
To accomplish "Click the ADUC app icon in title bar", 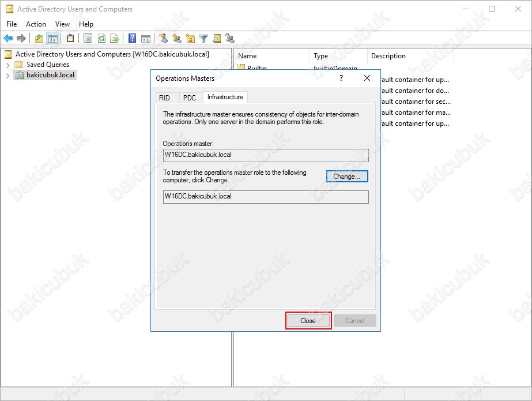I will pos(10,9).
